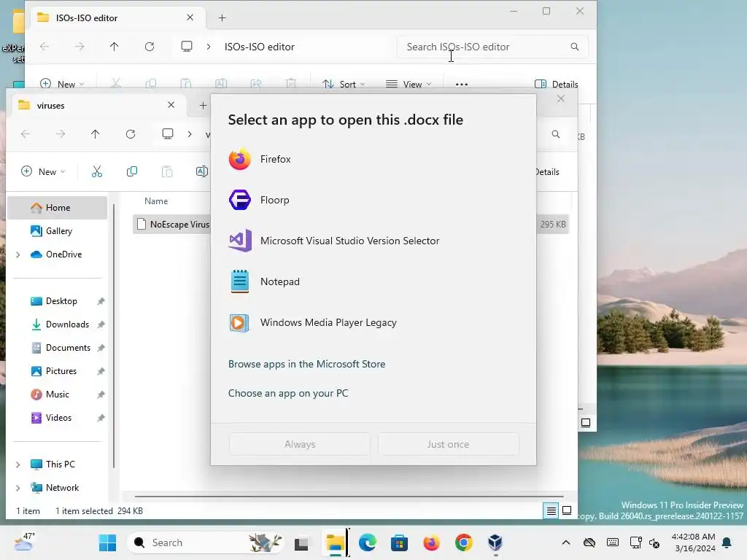Open VirtualBox from the taskbar
The image size is (747, 560).
(495, 542)
